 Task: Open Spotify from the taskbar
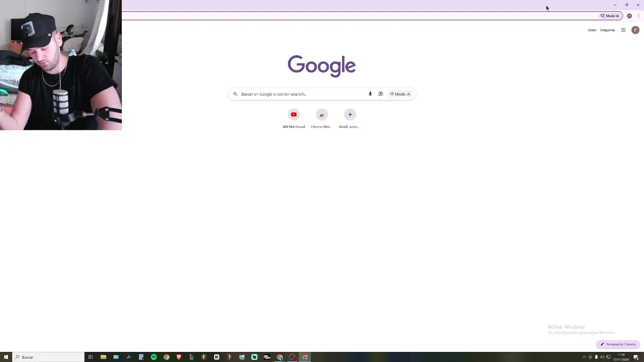[x=153, y=357]
